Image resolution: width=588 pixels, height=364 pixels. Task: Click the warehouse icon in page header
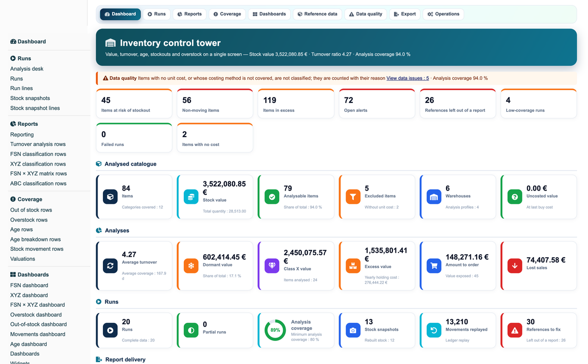[x=110, y=43]
